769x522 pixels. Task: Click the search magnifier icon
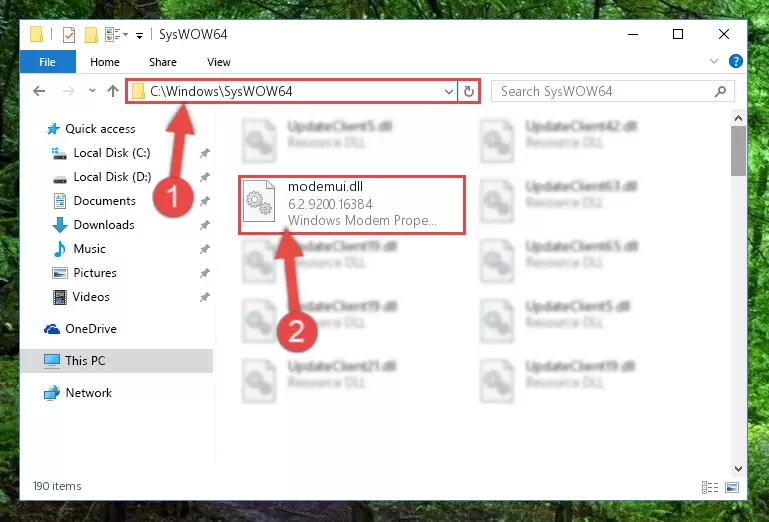pos(720,91)
